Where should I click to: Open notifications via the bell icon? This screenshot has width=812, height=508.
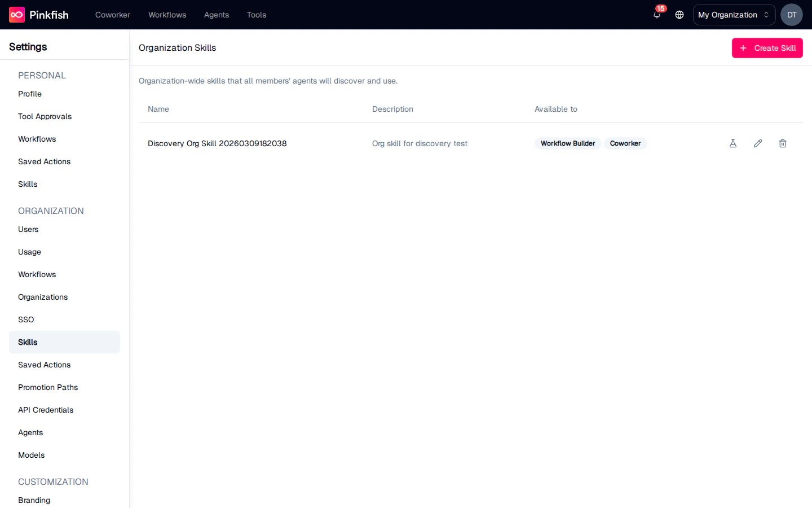point(656,16)
